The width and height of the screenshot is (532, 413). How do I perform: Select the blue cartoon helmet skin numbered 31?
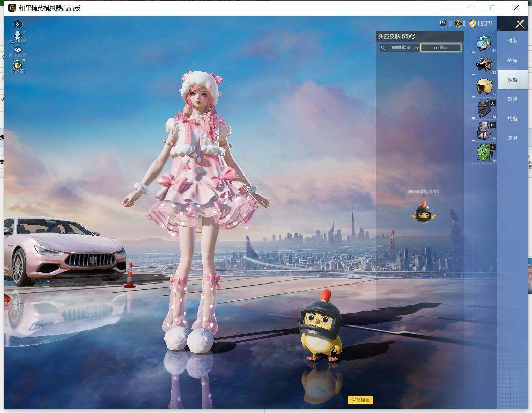coord(484,43)
